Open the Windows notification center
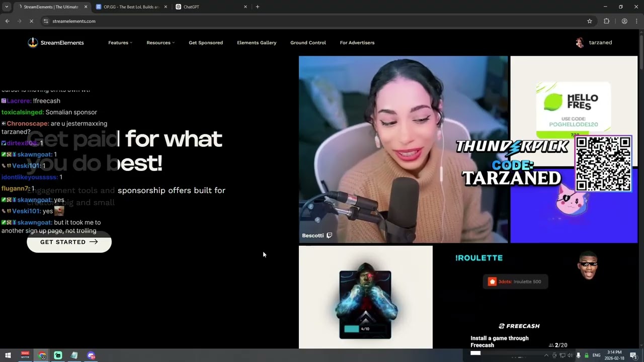 point(633,355)
